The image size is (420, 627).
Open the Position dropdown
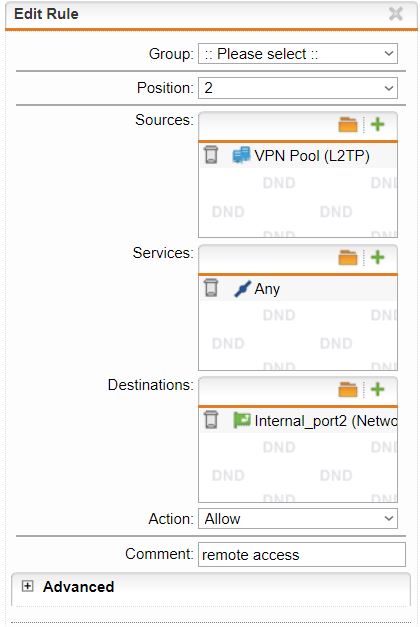point(298,88)
